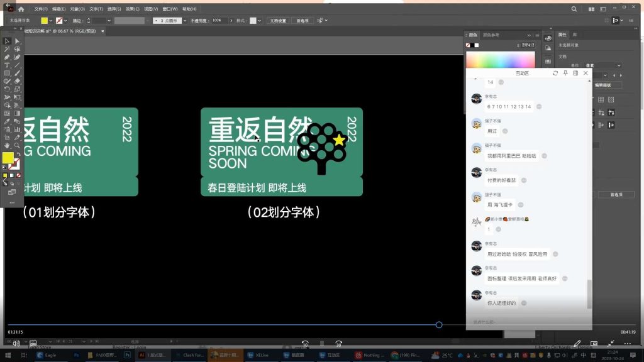Select the Zoom magnifier tool

click(x=17, y=145)
